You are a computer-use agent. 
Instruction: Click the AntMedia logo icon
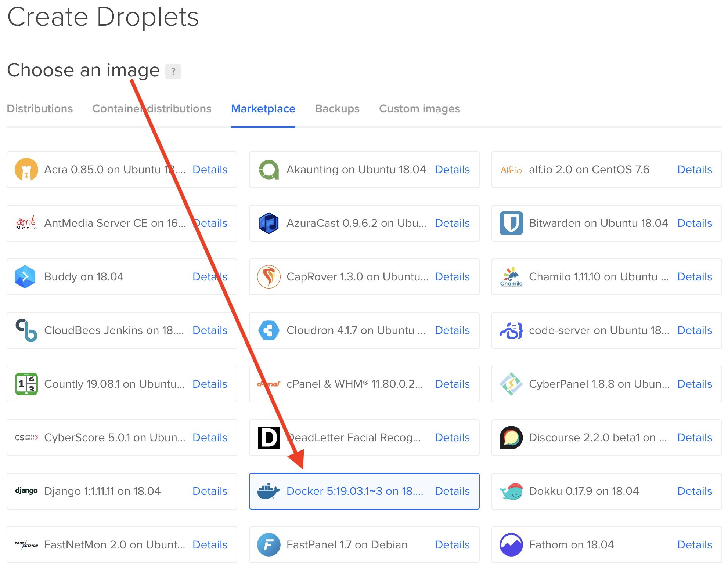click(26, 223)
